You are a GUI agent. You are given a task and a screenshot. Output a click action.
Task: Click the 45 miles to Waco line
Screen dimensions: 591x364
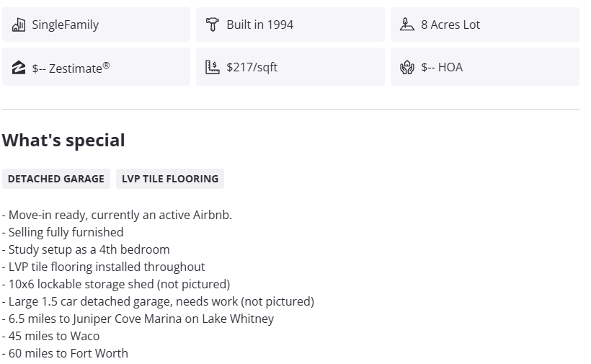[50, 336]
